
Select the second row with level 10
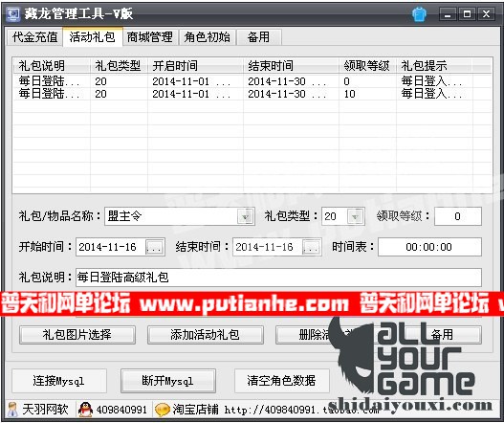click(252, 94)
